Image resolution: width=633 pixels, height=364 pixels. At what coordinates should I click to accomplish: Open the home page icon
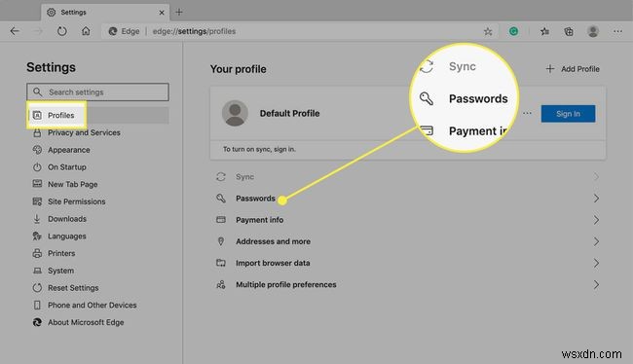point(86,31)
